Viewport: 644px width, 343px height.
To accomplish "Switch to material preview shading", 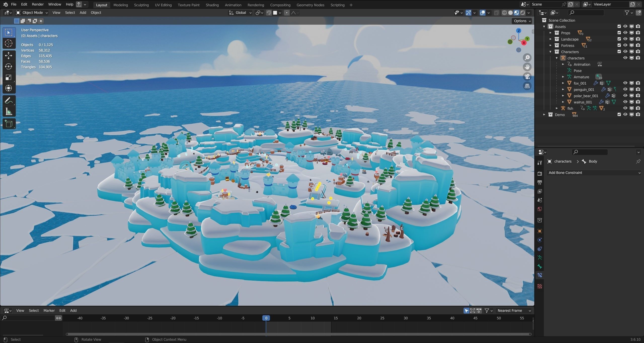I will click(x=516, y=13).
